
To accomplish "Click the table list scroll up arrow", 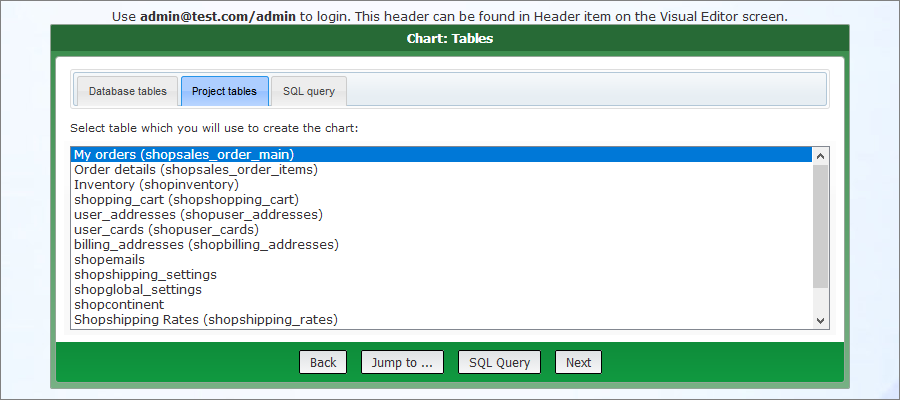I will pos(820,156).
